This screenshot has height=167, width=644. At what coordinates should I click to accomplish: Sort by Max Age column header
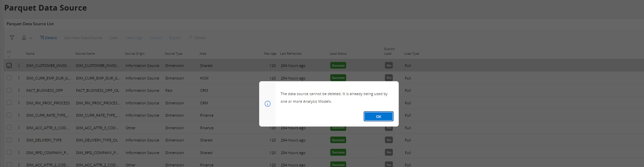(270, 54)
